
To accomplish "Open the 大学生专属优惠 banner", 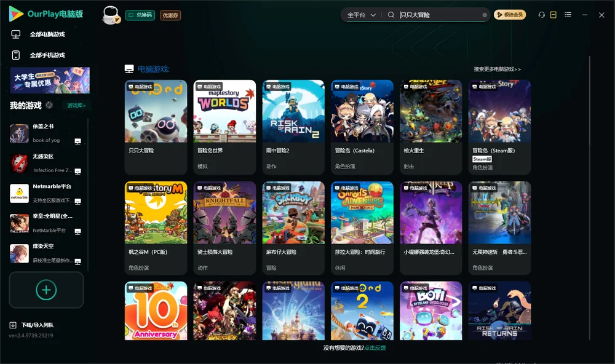I will click(50, 80).
